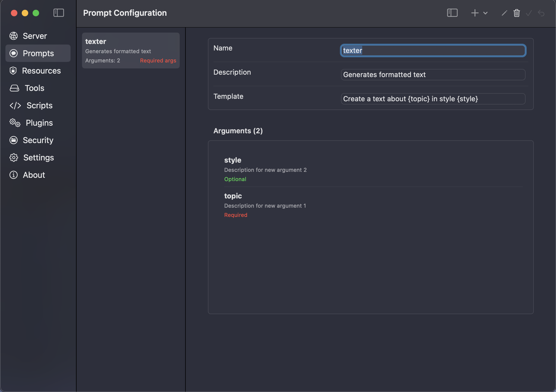Open the add-prompt chevron dropdown
Image resolution: width=556 pixels, height=392 pixels.
pyautogui.click(x=485, y=13)
